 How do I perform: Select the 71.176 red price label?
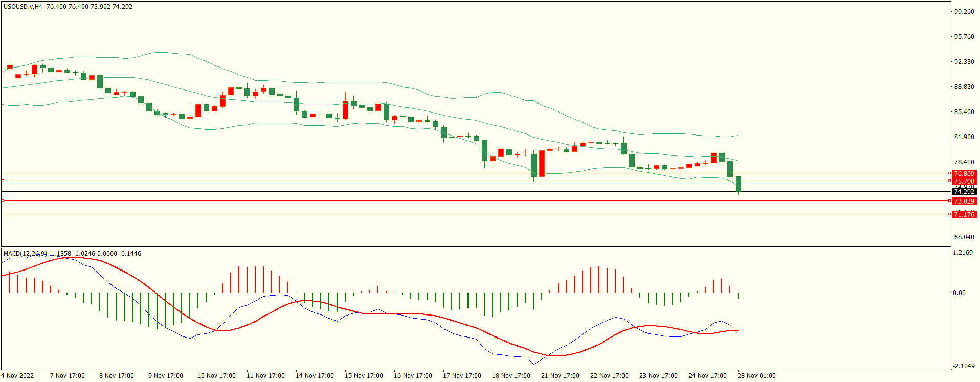[964, 215]
